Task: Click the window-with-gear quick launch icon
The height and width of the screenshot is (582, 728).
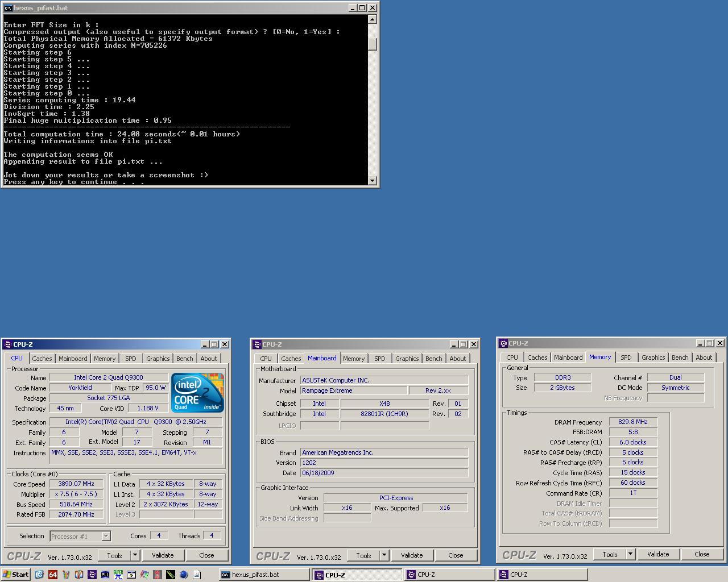Action: (x=131, y=575)
